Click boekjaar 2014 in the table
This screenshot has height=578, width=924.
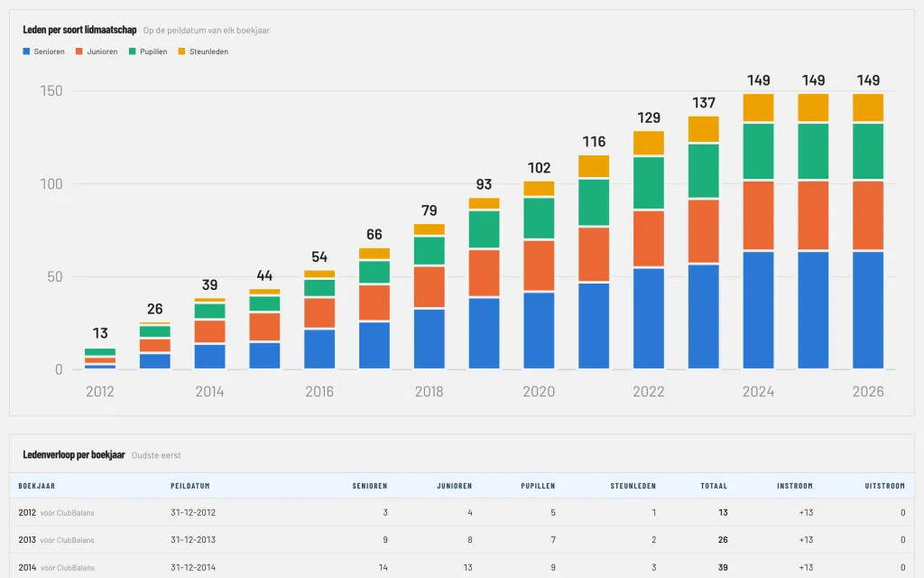(x=27, y=567)
